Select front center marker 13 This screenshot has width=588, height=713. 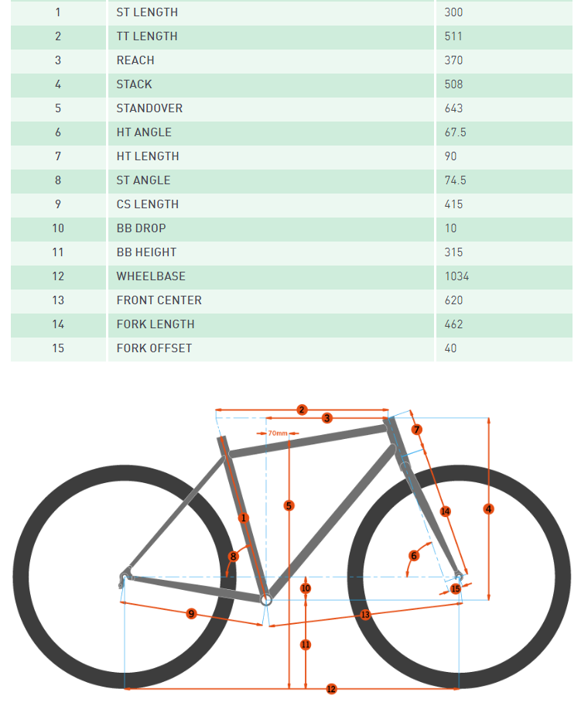coord(364,614)
